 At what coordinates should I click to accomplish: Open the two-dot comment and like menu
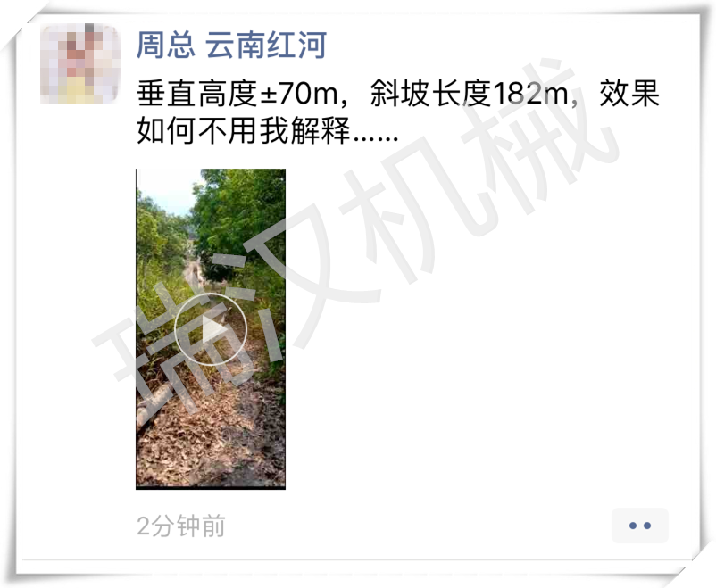[x=640, y=526]
